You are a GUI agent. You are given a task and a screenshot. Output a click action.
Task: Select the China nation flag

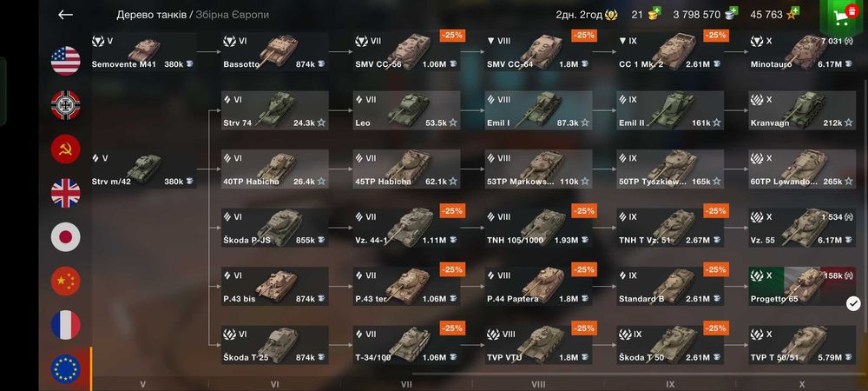[65, 281]
